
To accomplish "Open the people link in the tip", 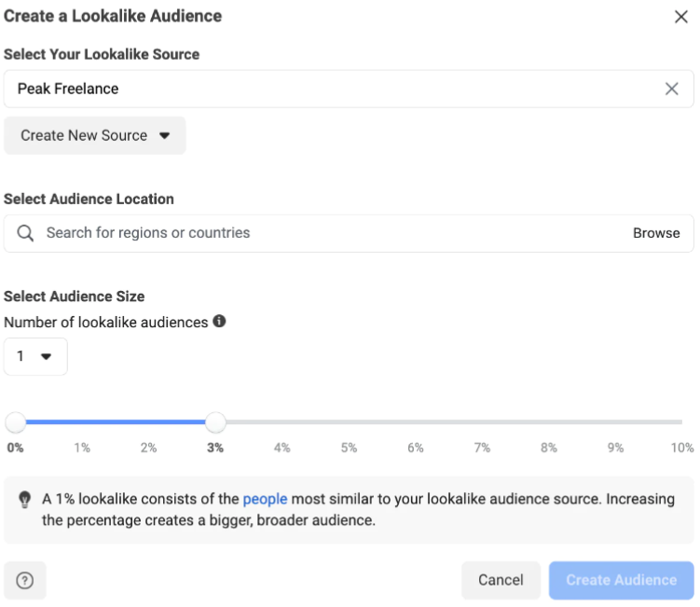I will coord(265,499).
